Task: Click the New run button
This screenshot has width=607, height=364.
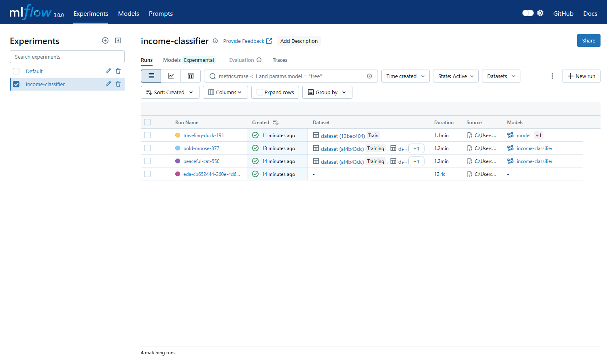Action: (x=581, y=76)
